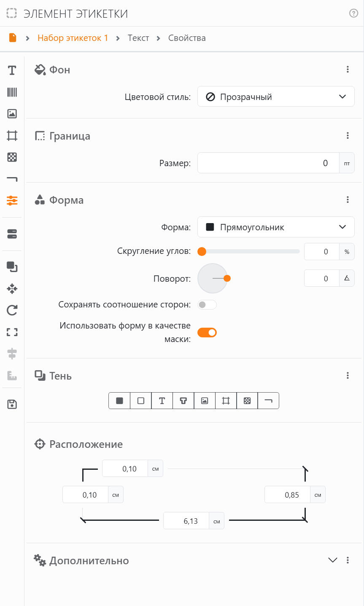Click the Скругление углов slider handle

coord(202,251)
